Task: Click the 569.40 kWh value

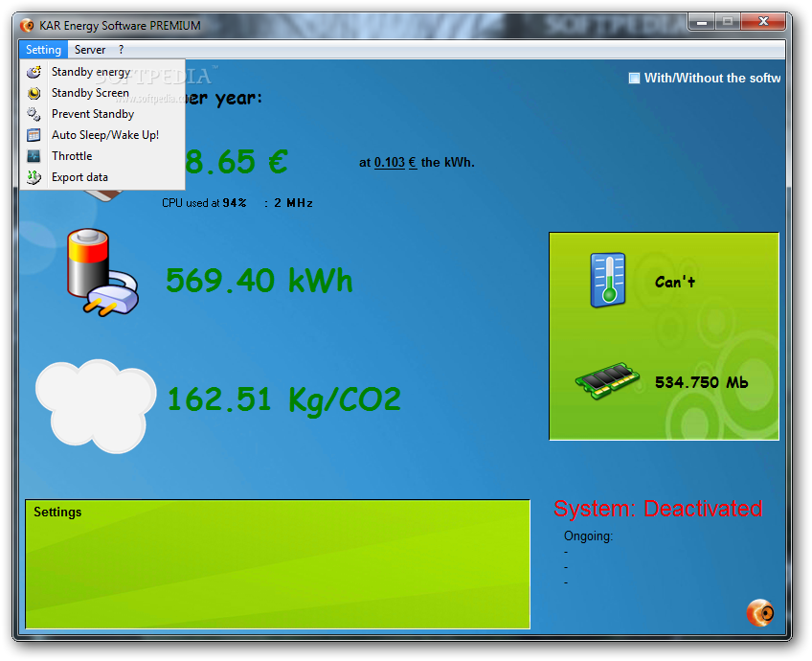Action: (259, 281)
